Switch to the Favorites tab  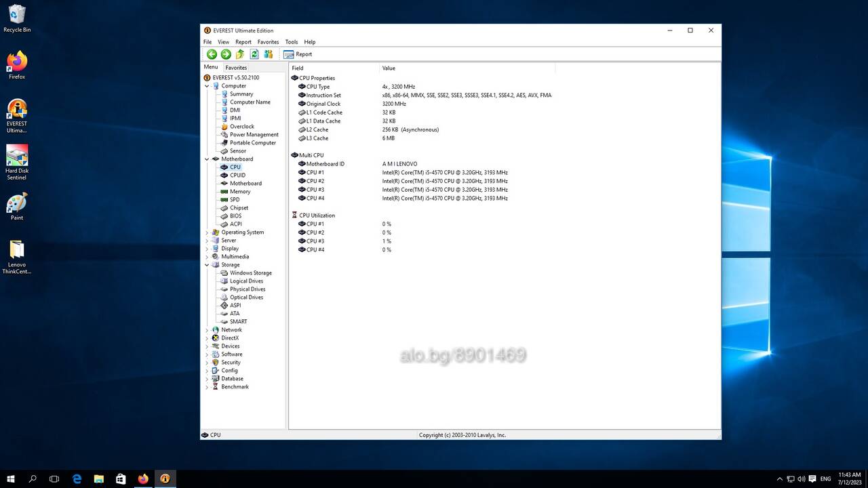click(236, 68)
